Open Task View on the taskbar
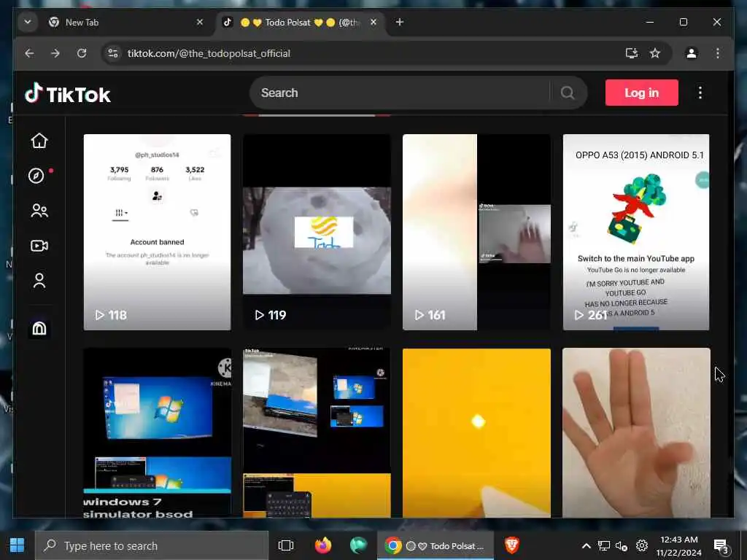Image resolution: width=747 pixels, height=560 pixels. pos(286,545)
